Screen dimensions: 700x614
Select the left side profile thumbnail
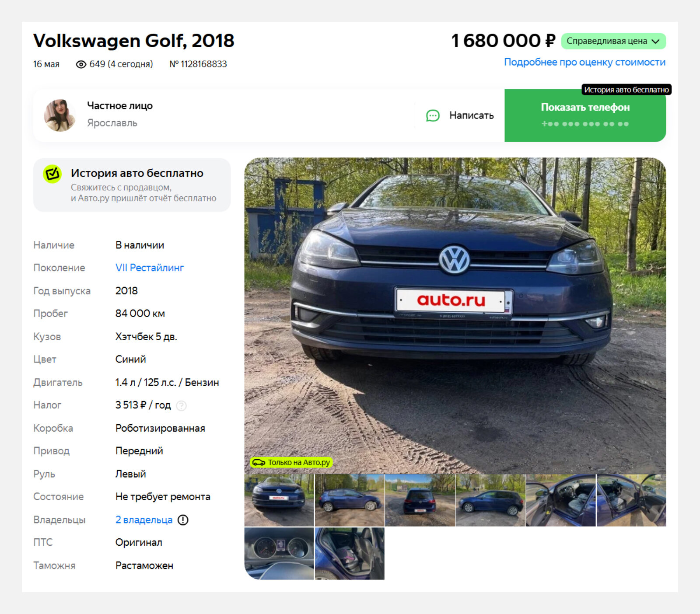coord(490,500)
